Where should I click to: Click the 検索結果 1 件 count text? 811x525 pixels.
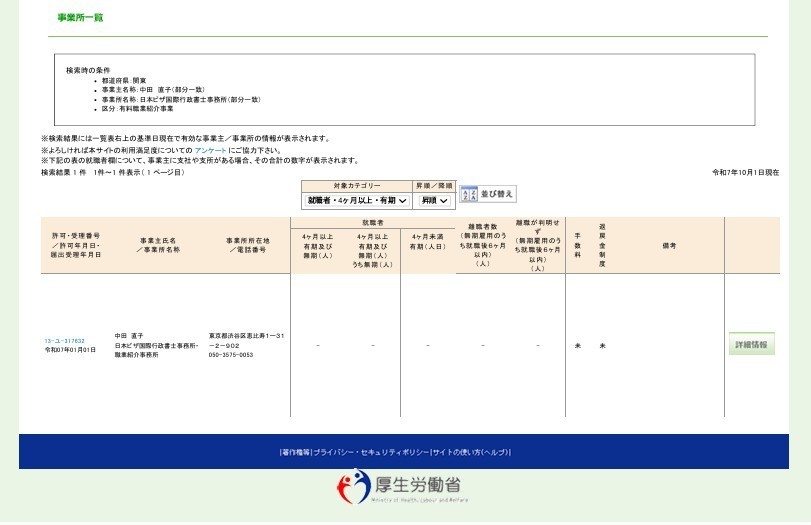[64, 172]
